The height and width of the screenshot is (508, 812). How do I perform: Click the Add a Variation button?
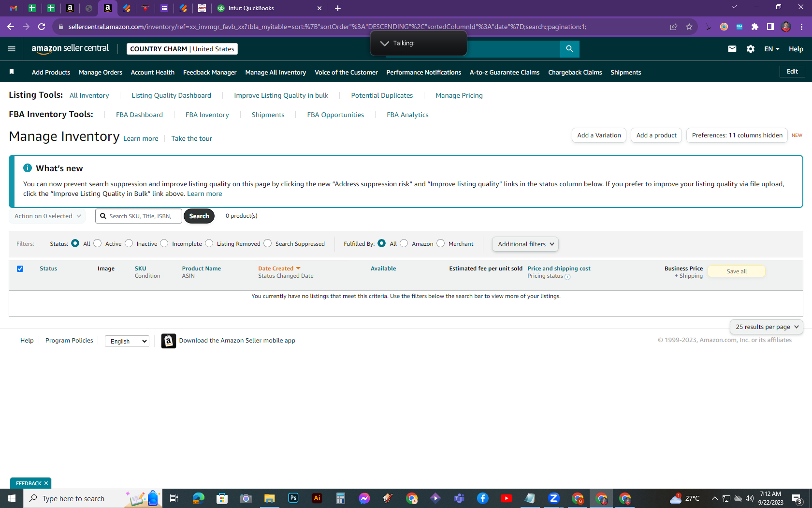pos(599,135)
